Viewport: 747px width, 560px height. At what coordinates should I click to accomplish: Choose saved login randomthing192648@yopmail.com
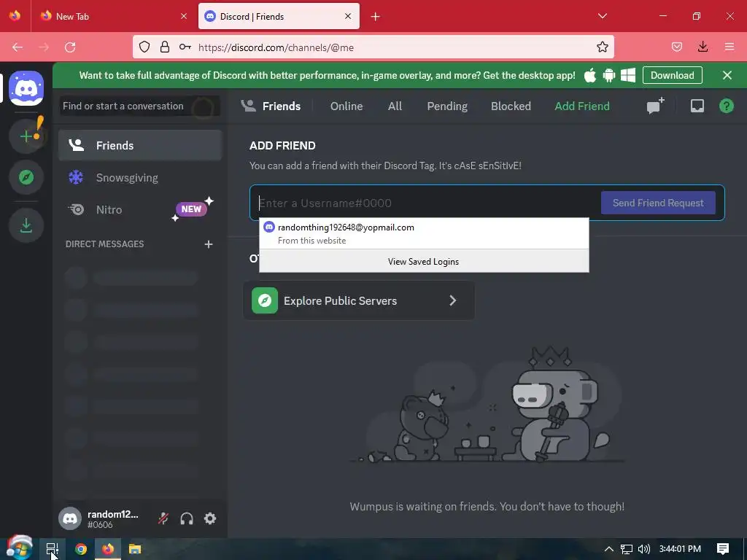tap(424, 233)
